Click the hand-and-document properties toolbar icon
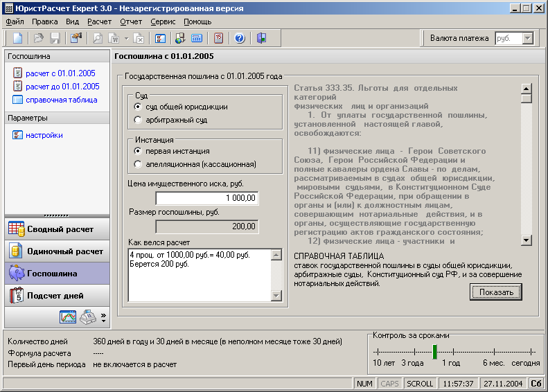Screen dimensions: 548x392 pyautogui.click(x=76, y=38)
